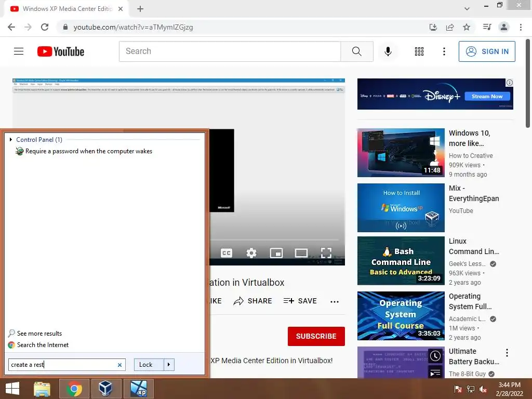Click the Share arrow button below video
This screenshot has width=532, height=399.
pyautogui.click(x=253, y=301)
